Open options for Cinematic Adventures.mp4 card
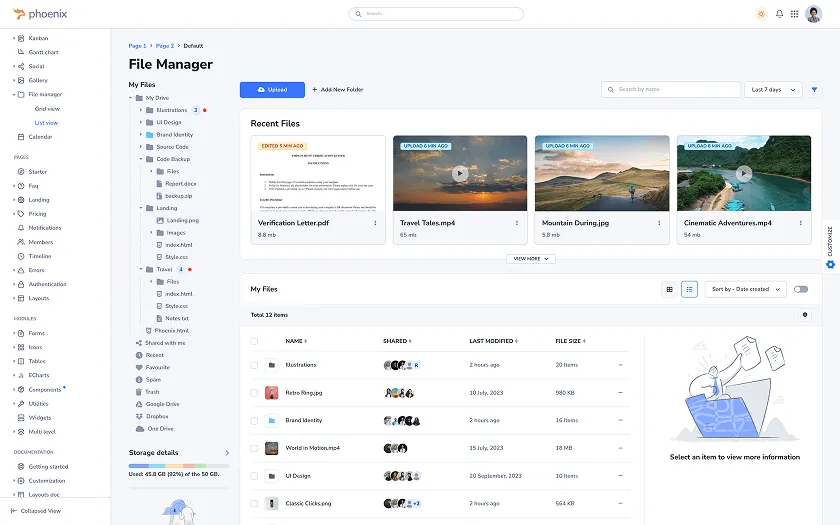Image resolution: width=840 pixels, height=525 pixels. [801, 223]
